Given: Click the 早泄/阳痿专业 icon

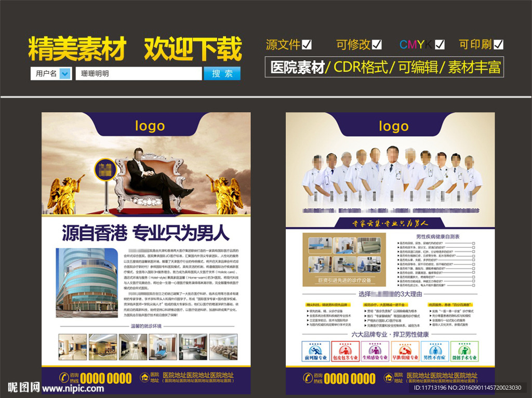Looking at the screenshot, I should point(405,351).
